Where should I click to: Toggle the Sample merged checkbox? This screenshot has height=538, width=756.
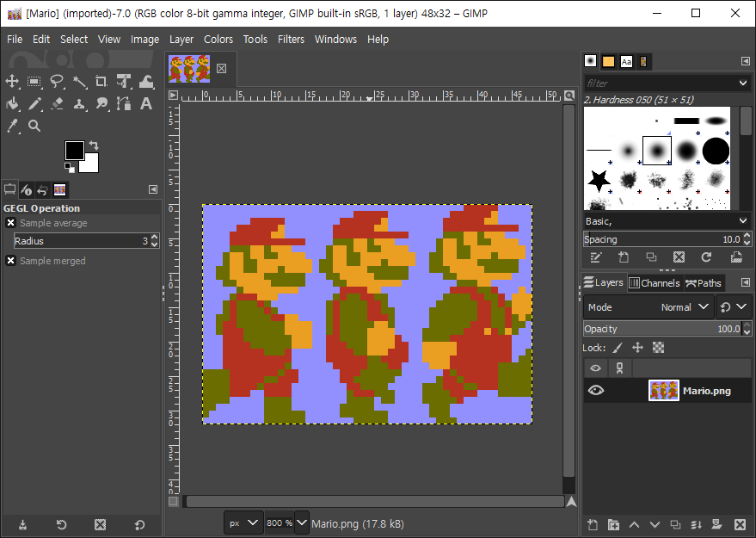point(10,261)
